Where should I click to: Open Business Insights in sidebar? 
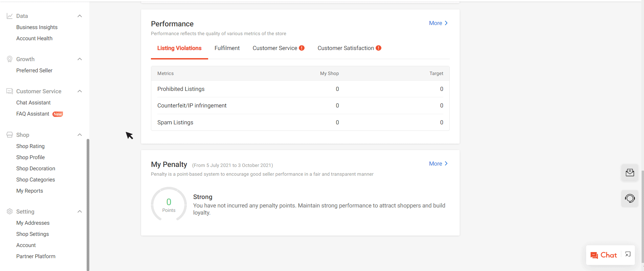point(37,27)
